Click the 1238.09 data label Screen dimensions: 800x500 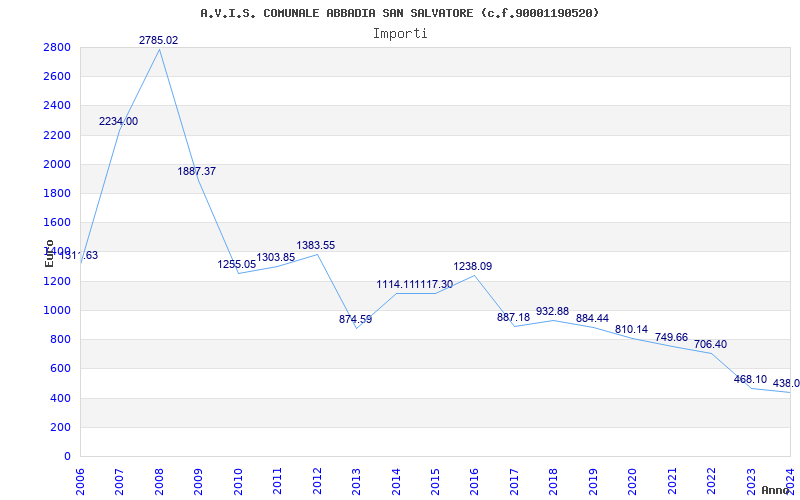tap(473, 266)
